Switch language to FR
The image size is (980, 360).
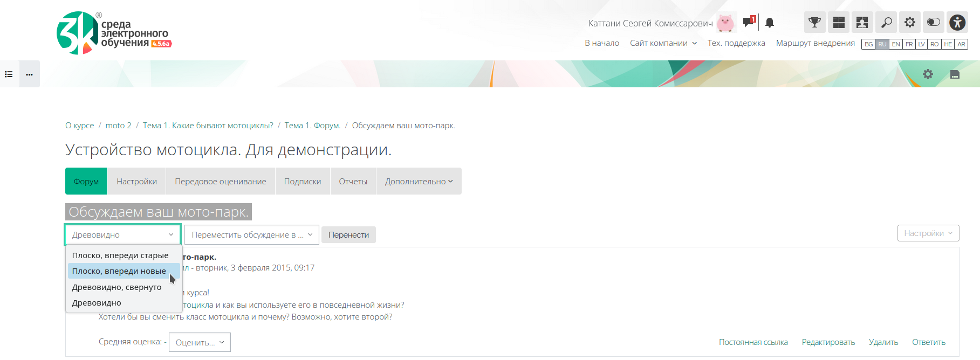[909, 44]
